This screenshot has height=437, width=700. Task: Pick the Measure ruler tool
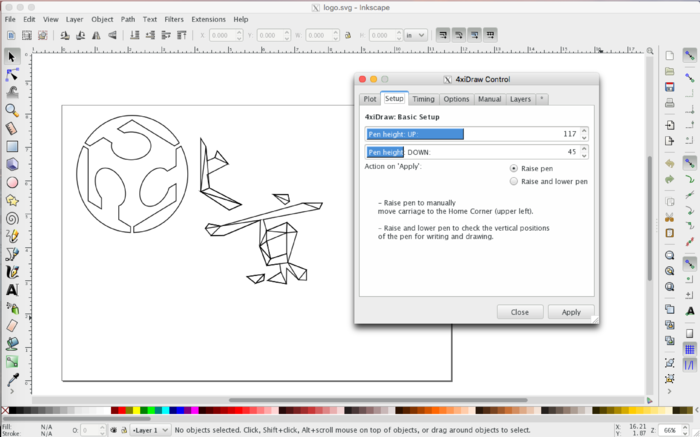[x=12, y=129]
